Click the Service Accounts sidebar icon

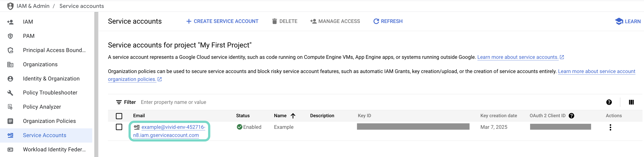coord(10,136)
